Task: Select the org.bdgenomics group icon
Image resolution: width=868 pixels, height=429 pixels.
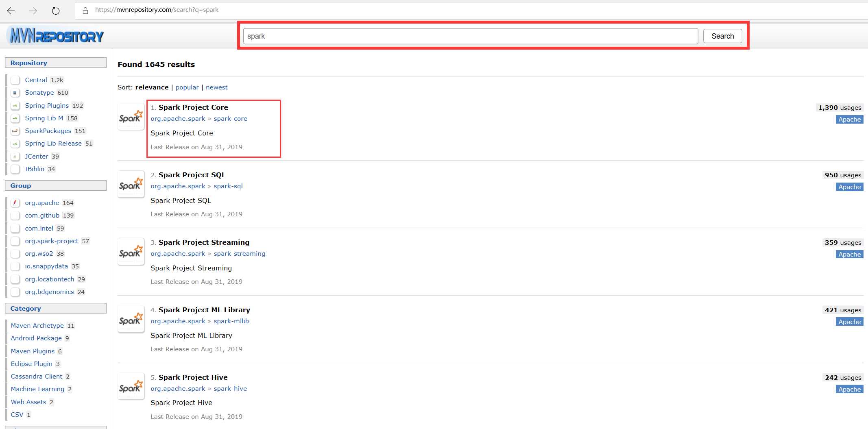Action: click(15, 292)
